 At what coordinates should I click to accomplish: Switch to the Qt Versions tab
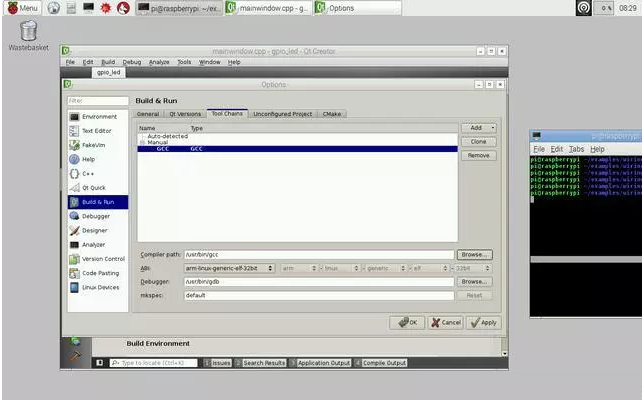tap(185, 114)
